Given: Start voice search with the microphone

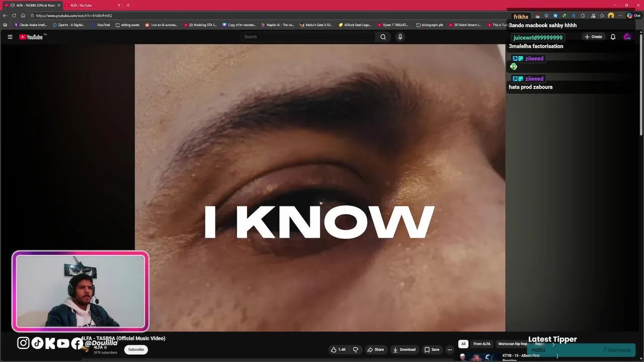Looking at the screenshot, I should (400, 37).
